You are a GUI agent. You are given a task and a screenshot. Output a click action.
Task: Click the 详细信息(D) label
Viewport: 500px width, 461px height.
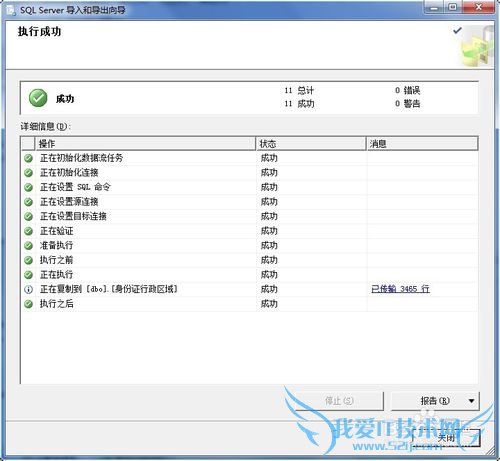click(46, 127)
